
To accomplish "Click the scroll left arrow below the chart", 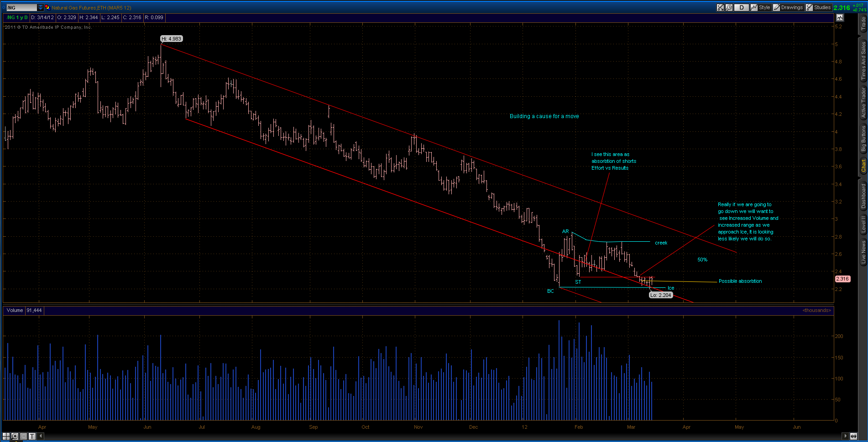I will tap(41, 436).
